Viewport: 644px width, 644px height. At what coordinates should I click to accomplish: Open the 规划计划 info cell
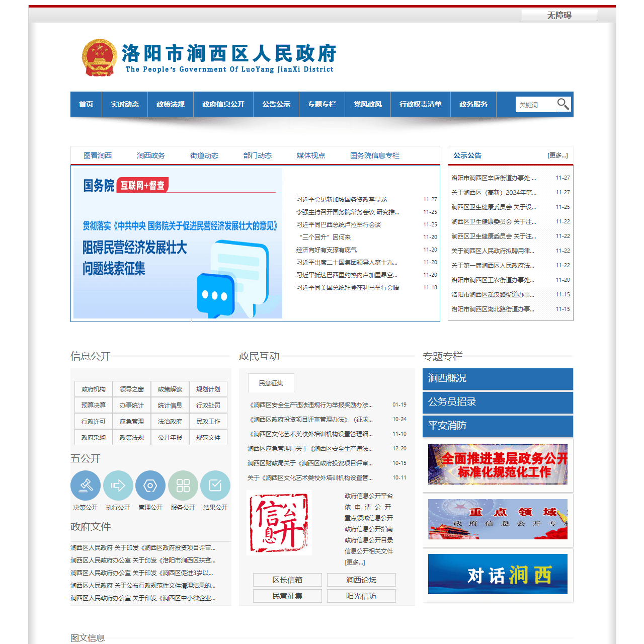click(x=208, y=389)
